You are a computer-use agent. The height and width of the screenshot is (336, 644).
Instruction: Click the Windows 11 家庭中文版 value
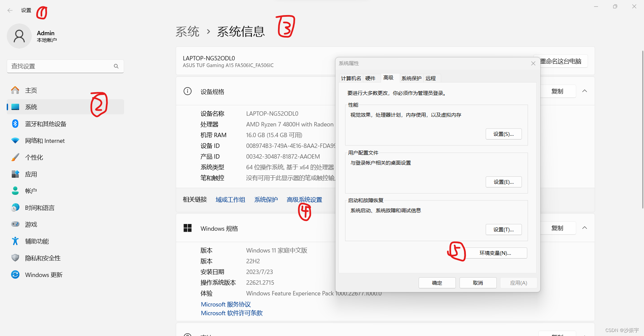tap(277, 250)
